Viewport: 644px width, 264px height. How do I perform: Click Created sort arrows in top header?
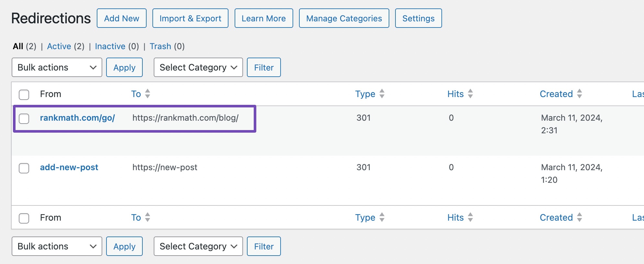coord(579,94)
